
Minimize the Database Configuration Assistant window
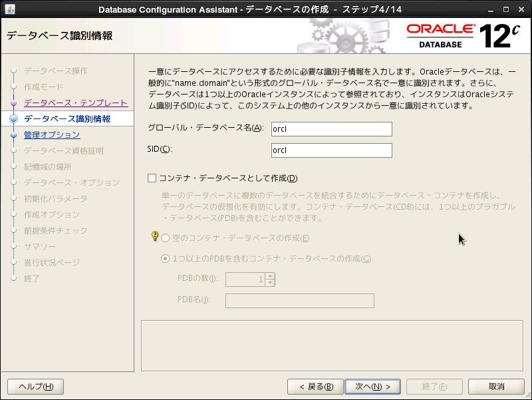[491, 10]
